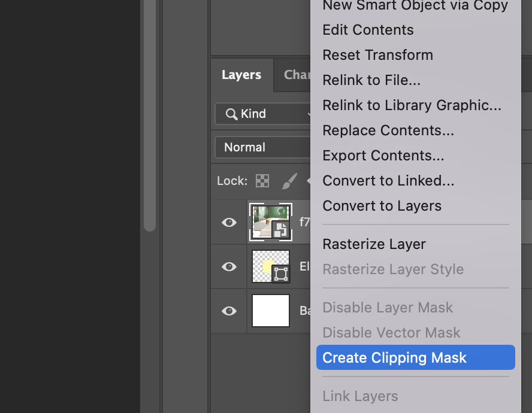
Task: Hide the white Background layer
Action: click(x=229, y=311)
